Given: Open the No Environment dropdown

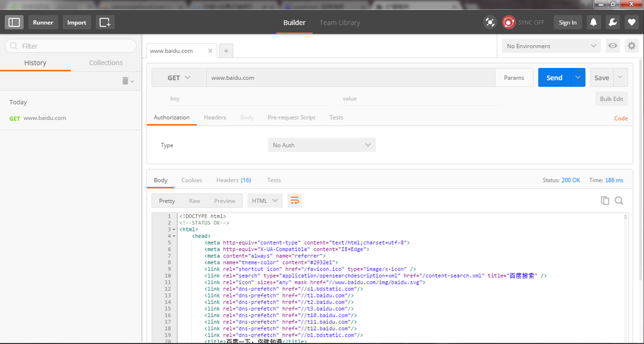Looking at the screenshot, I should (x=551, y=46).
